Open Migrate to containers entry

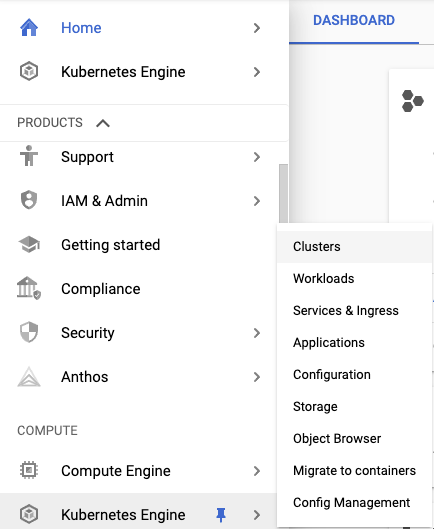[354, 471]
